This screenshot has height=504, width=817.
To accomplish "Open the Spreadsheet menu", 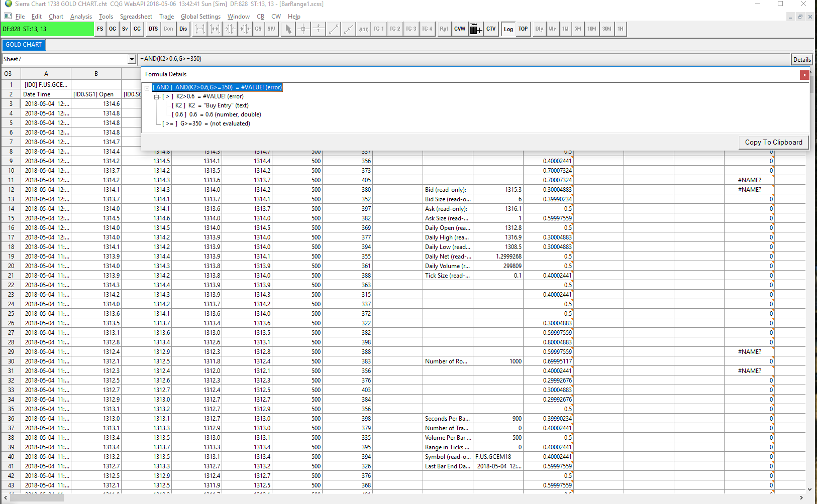I will click(x=136, y=17).
